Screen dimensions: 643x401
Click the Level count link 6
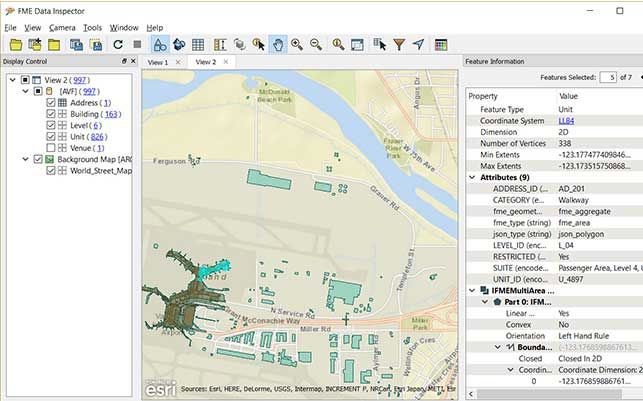click(96, 125)
